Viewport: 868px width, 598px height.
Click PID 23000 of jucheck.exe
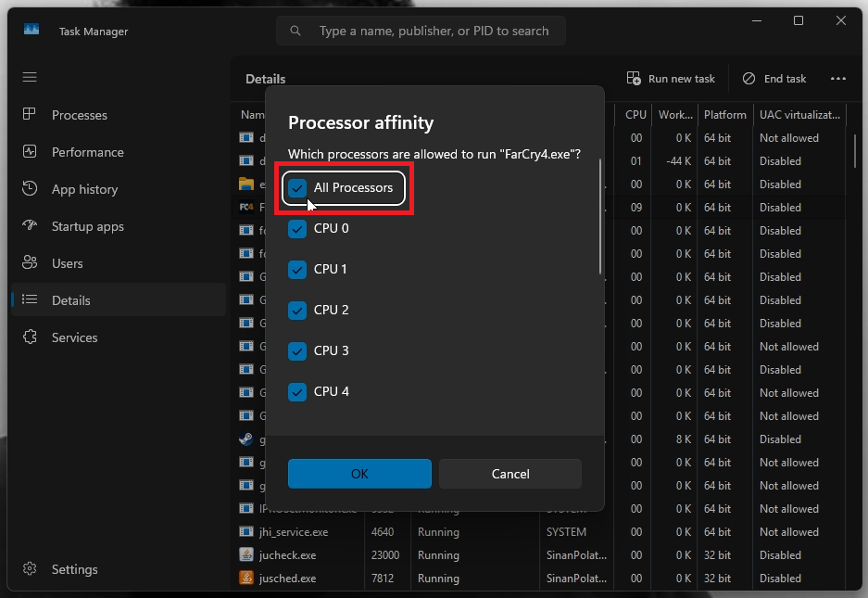[x=385, y=554]
